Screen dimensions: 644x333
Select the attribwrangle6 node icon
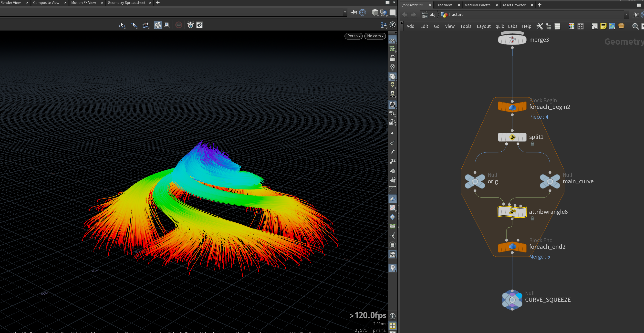click(512, 212)
